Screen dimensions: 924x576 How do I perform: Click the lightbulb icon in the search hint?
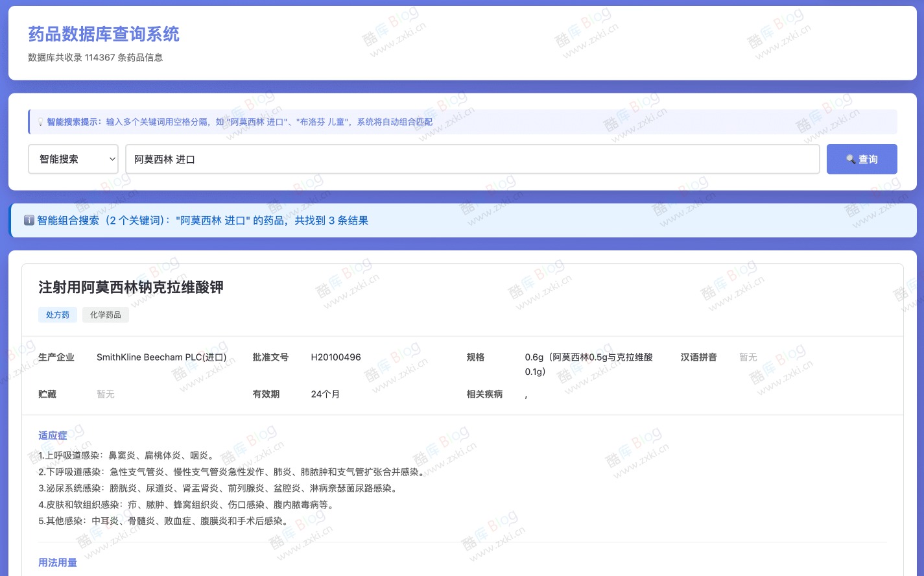[x=41, y=121]
